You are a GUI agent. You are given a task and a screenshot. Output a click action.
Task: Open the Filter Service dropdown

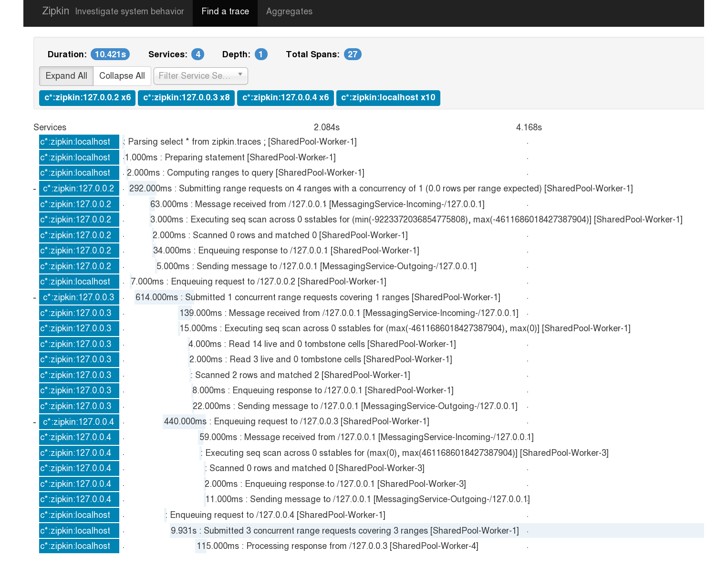coord(201,76)
